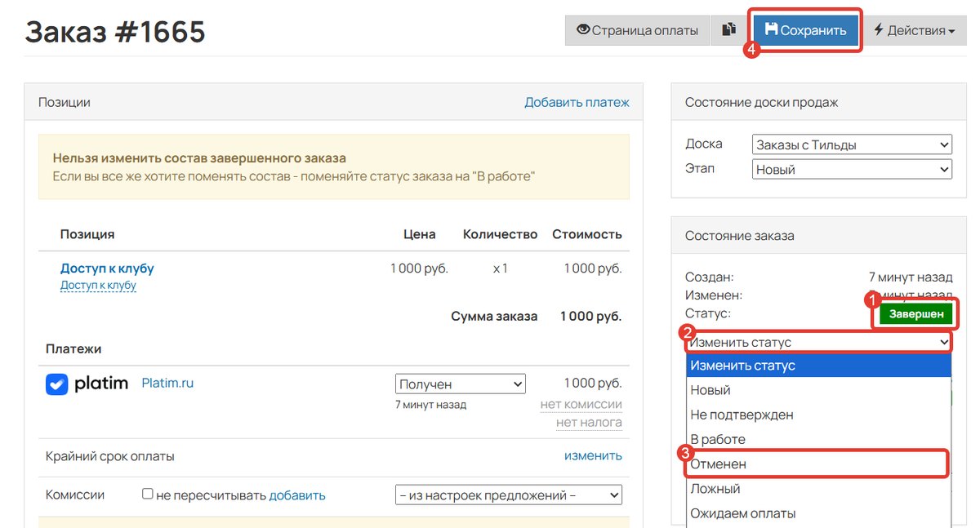This screenshot has width=980, height=528.
Task: Click the Platim logo icon
Action: click(56, 384)
